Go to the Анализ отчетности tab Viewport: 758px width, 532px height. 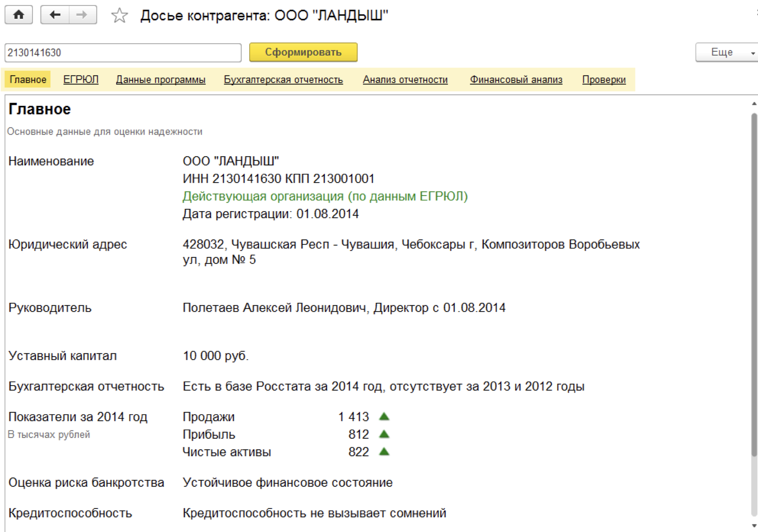tap(405, 80)
